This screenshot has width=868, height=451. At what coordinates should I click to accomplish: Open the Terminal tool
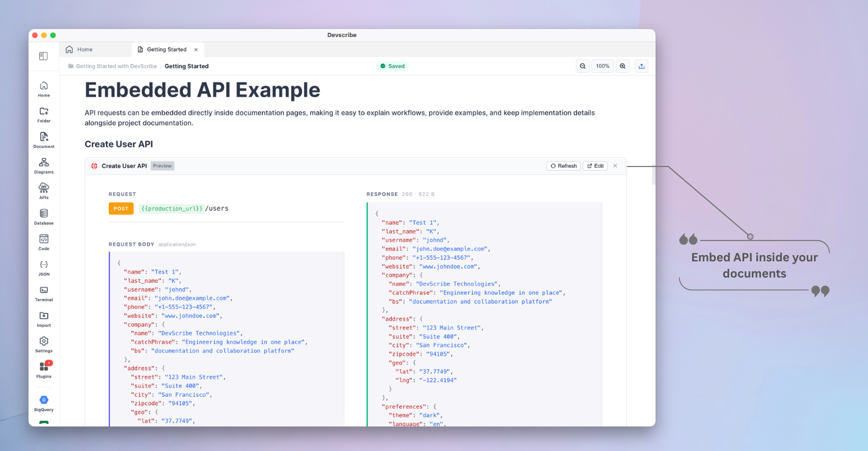44,293
